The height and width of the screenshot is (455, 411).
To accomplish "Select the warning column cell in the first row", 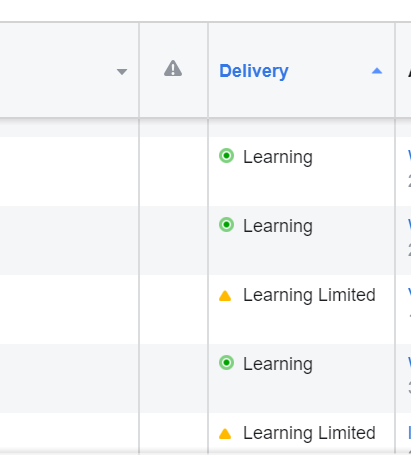I will coord(173,171).
